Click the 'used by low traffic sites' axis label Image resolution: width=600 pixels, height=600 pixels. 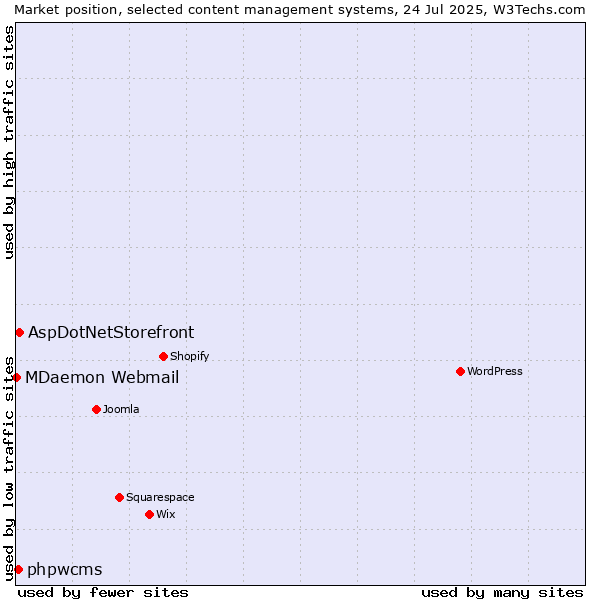[9, 469]
